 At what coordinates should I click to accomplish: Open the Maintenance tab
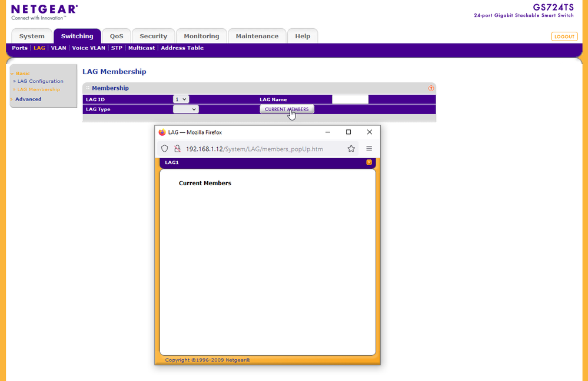point(257,36)
